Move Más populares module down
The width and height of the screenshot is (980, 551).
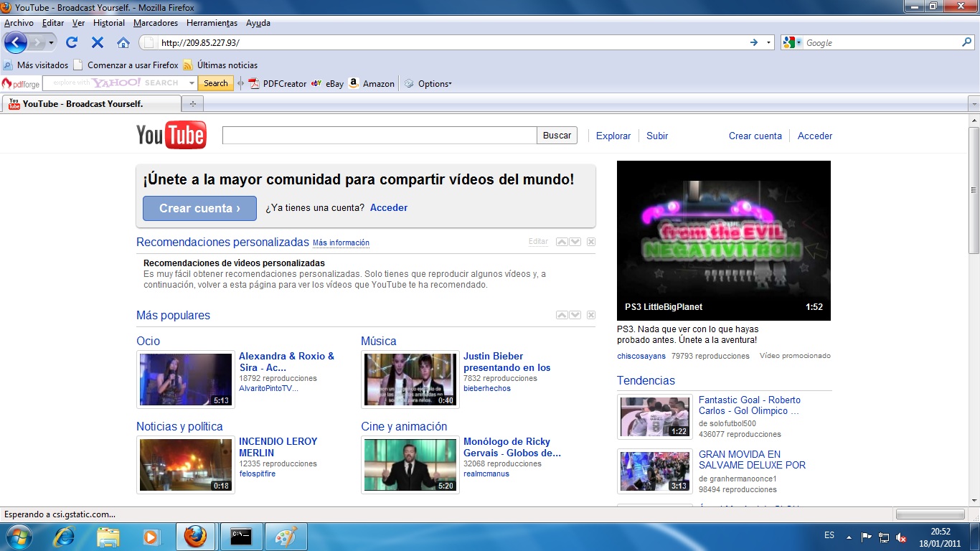(x=575, y=315)
